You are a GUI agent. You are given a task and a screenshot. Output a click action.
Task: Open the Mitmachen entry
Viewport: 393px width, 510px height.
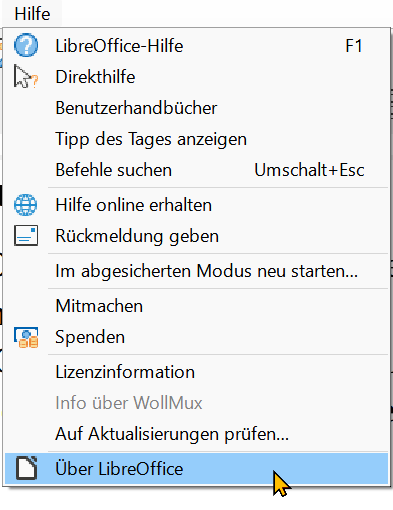pyautogui.click(x=196, y=306)
